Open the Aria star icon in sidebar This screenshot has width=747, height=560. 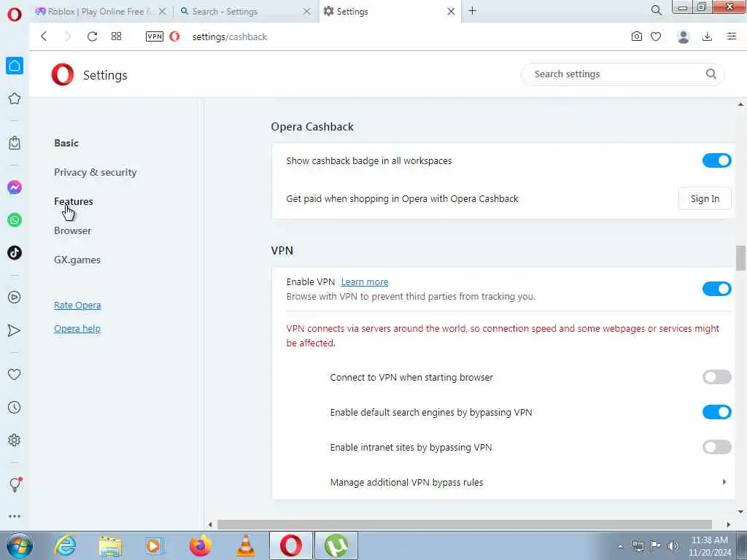click(15, 98)
